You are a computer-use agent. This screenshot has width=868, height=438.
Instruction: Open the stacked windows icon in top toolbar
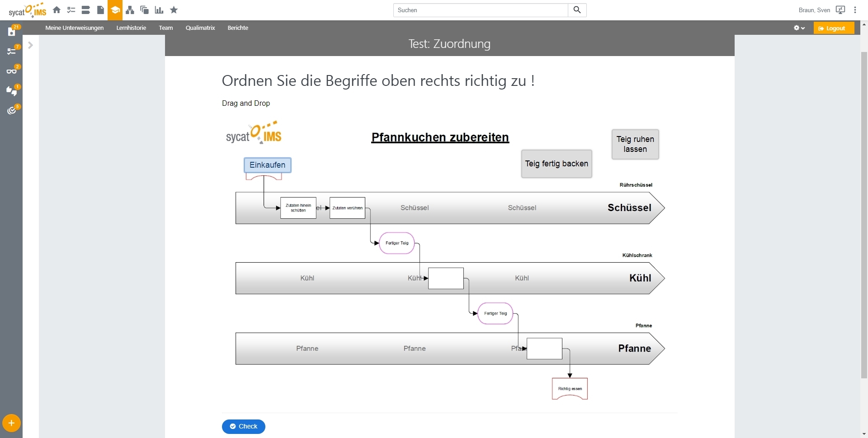(x=145, y=10)
